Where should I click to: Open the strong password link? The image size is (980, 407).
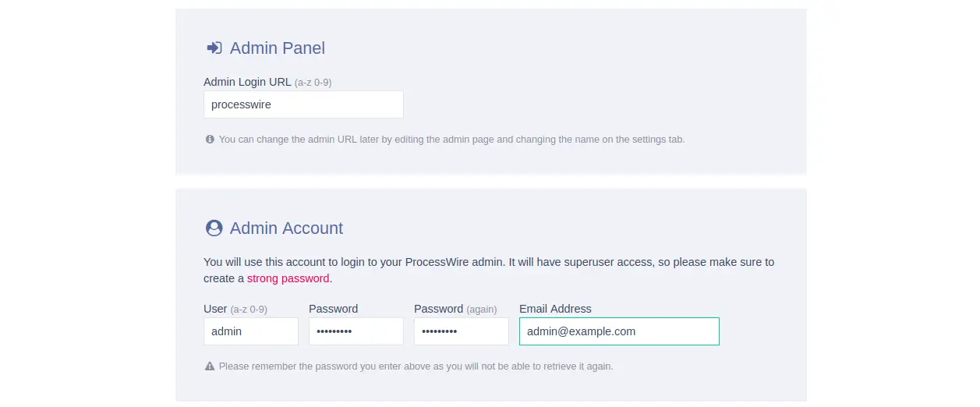[288, 278]
